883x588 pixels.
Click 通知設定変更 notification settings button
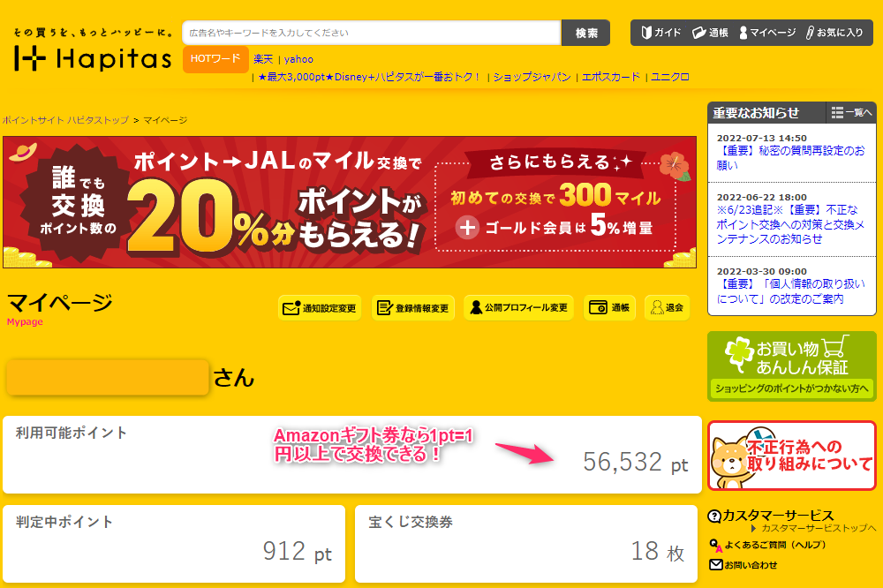(320, 307)
